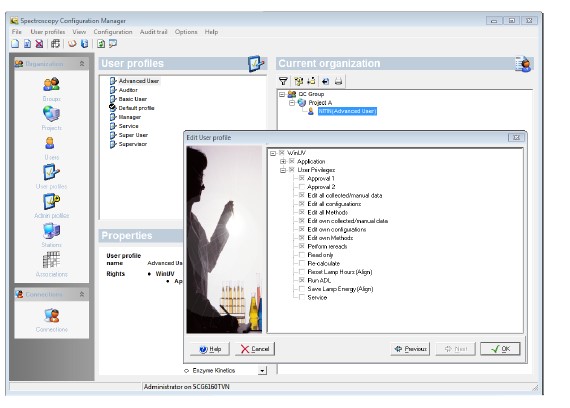
Task: Select the Manager profile
Action: pyautogui.click(x=130, y=117)
